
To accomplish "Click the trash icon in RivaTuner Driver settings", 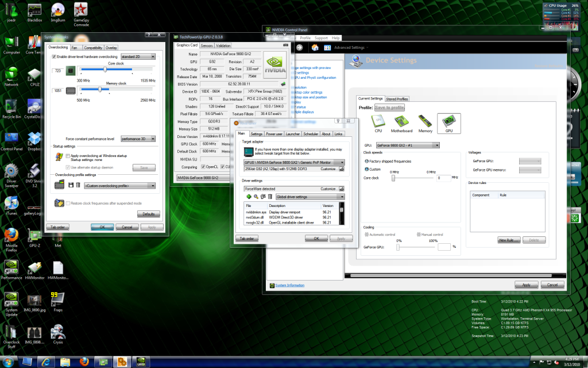I will coord(270,197).
